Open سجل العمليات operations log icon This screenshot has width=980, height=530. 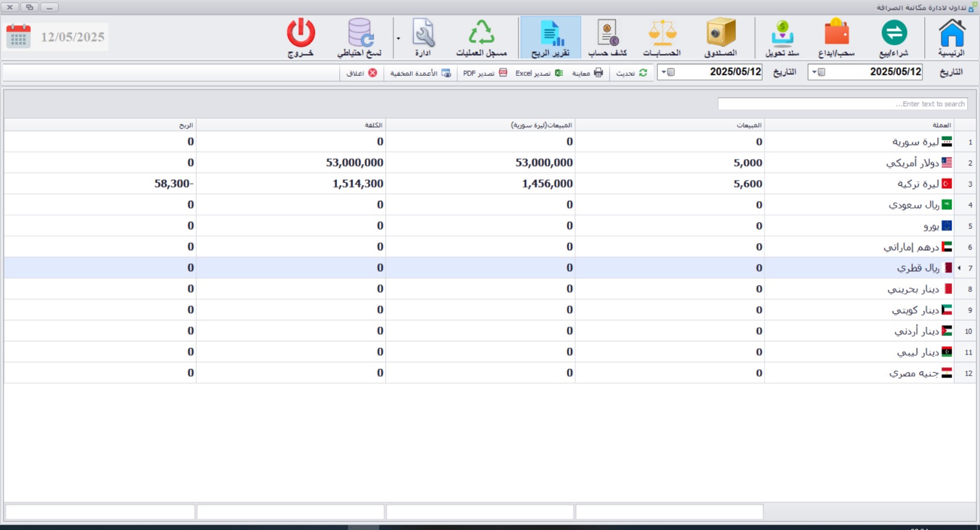[x=481, y=37]
